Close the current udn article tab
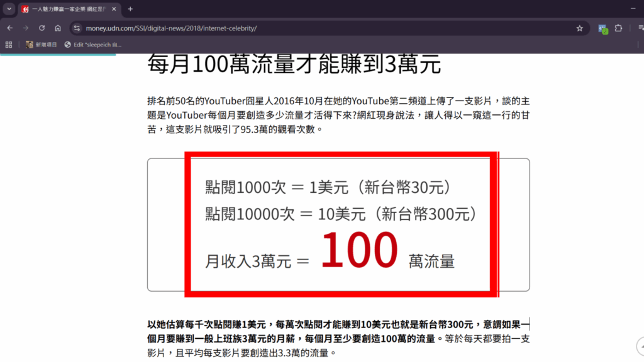This screenshot has width=644, height=362. pyautogui.click(x=114, y=9)
